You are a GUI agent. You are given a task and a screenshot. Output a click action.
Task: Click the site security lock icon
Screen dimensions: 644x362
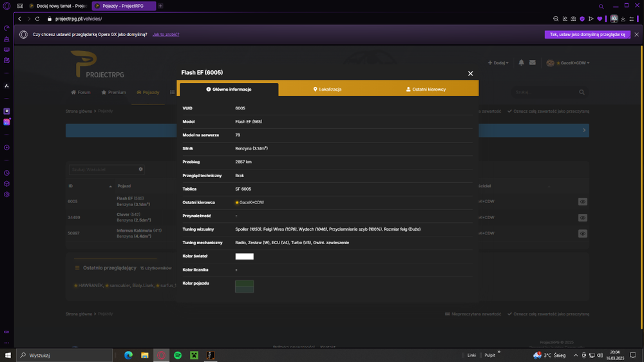50,19
